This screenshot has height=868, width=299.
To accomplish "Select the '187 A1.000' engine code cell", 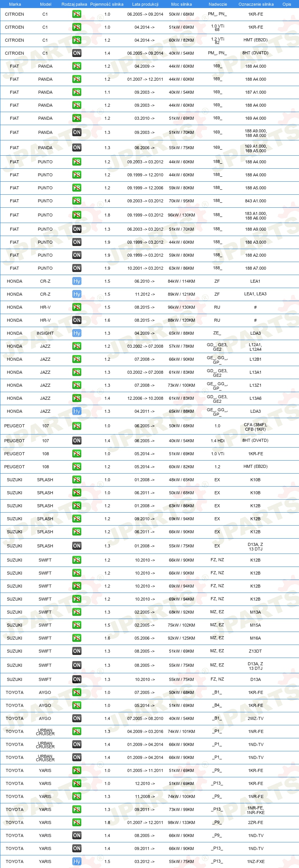I will [255, 92].
